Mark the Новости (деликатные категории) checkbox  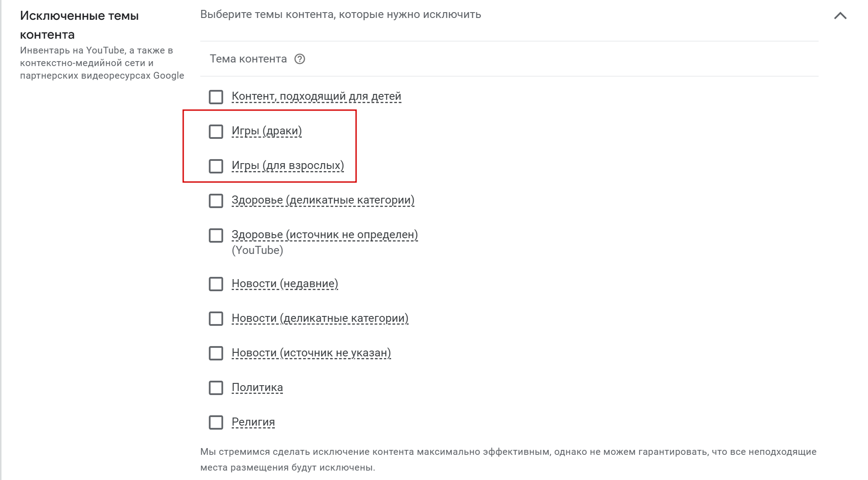(216, 319)
